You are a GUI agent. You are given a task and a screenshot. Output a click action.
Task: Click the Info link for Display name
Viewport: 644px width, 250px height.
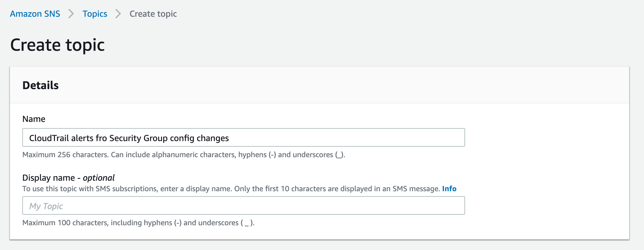click(449, 189)
